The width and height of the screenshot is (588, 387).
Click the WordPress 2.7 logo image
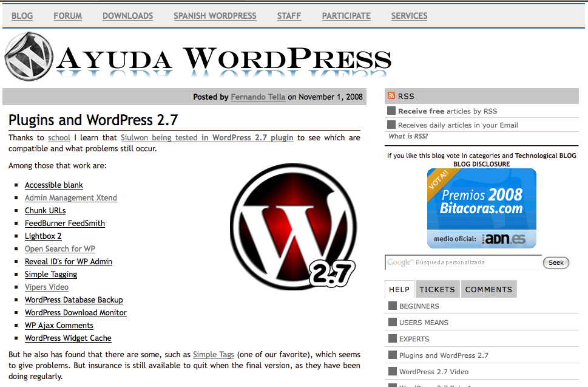click(x=292, y=225)
